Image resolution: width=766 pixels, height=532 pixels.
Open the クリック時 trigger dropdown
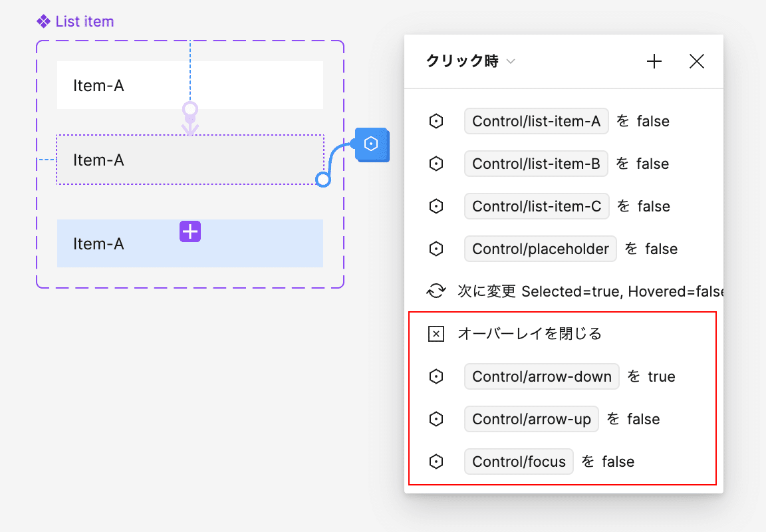coord(471,61)
